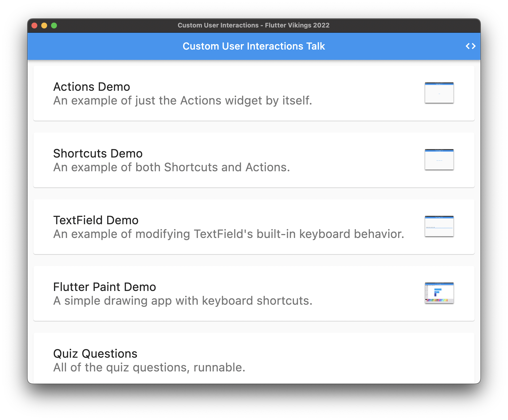Close the window with red button
Image resolution: width=508 pixels, height=420 pixels.
[x=35, y=26]
